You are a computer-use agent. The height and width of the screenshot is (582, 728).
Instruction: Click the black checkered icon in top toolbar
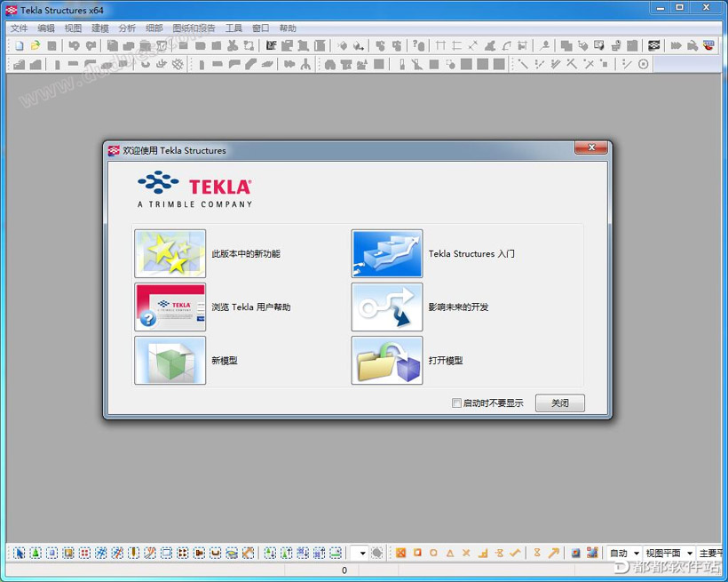[x=654, y=45]
